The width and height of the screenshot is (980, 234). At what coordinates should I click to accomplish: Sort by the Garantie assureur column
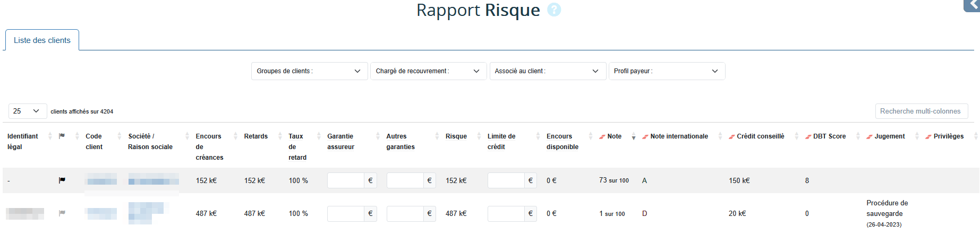click(340, 141)
